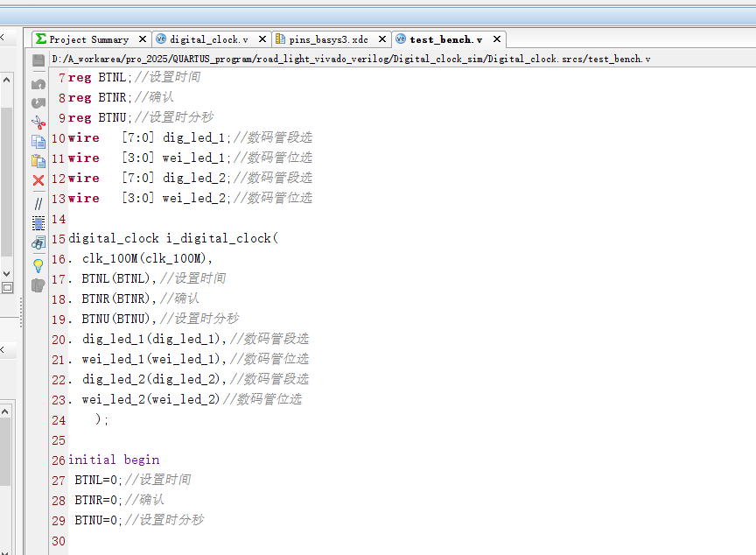Click the Save file icon in editor toolbar
The image size is (756, 555).
pyautogui.click(x=38, y=60)
